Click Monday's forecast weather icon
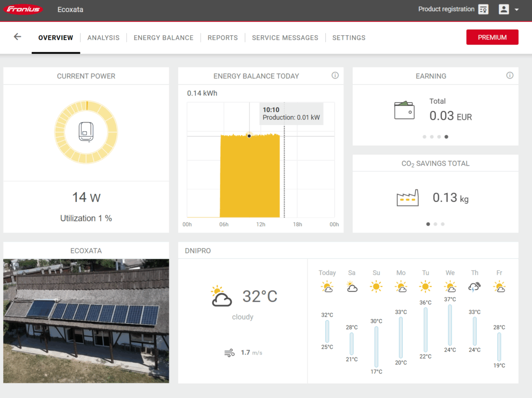Image resolution: width=532 pixels, height=398 pixels. pyautogui.click(x=401, y=287)
